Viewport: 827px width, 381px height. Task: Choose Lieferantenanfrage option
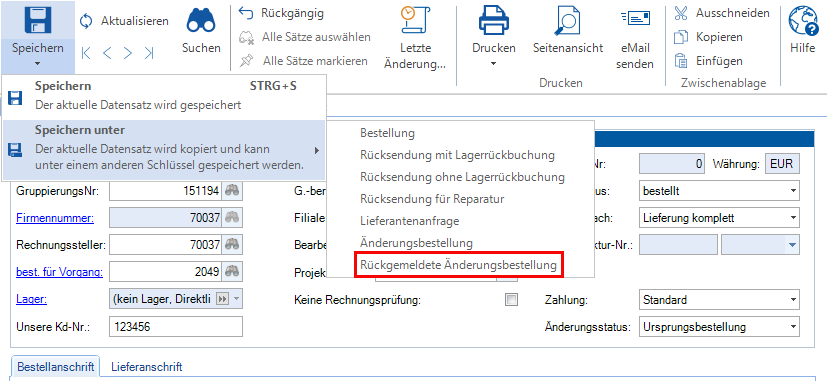pyautogui.click(x=409, y=221)
